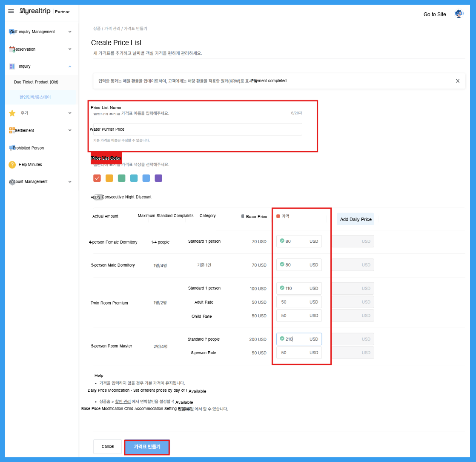
Task: Select the checked red color swatch
Action: [97, 178]
